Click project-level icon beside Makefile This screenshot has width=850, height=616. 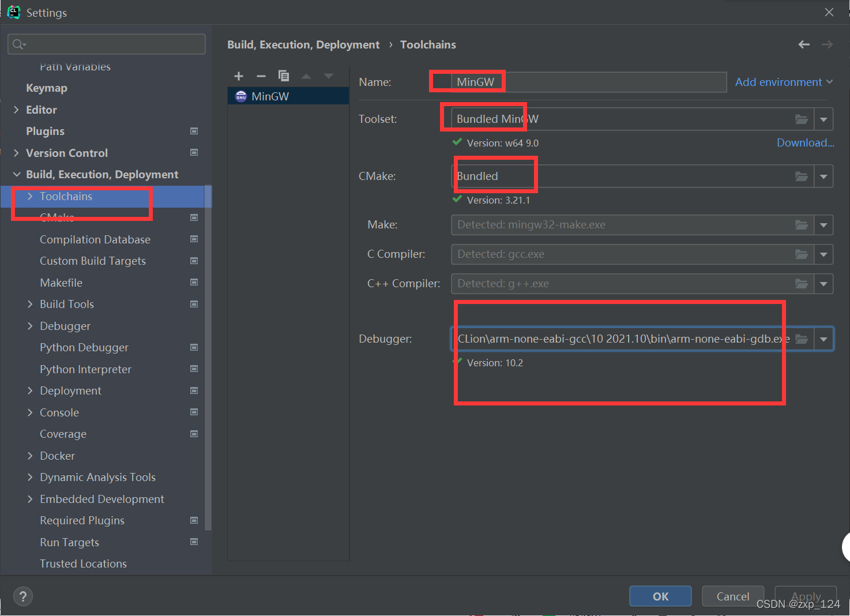tap(194, 282)
